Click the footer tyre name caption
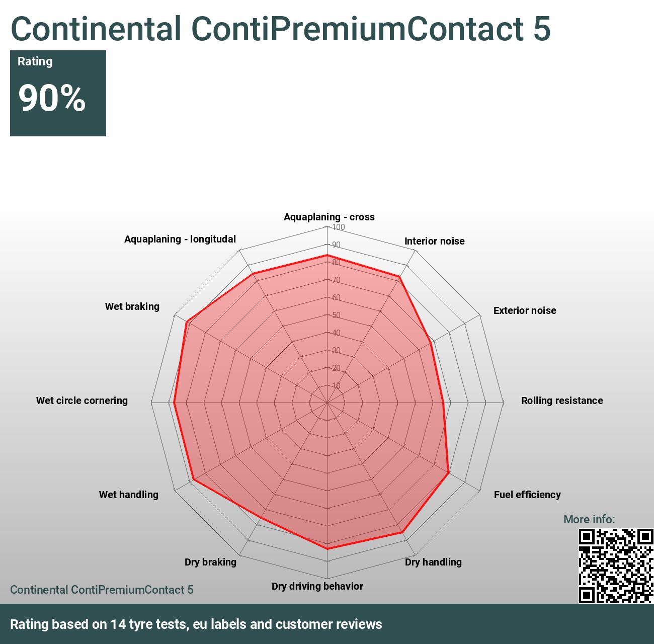Image resolution: width=654 pixels, height=644 pixels. 102,590
